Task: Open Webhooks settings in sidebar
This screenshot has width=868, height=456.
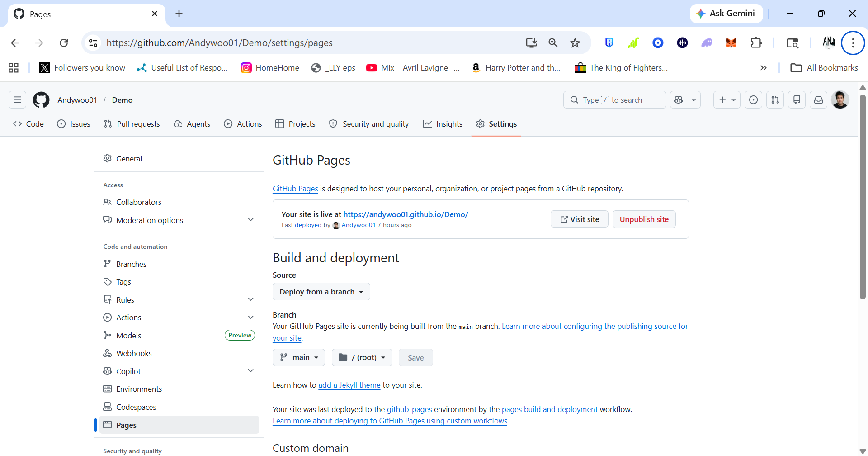Action: 179,353
